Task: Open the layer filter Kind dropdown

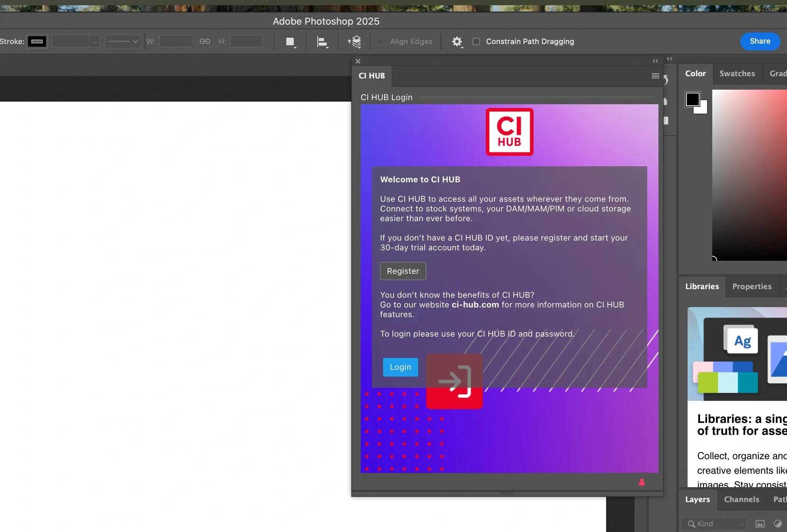Action: [714, 524]
